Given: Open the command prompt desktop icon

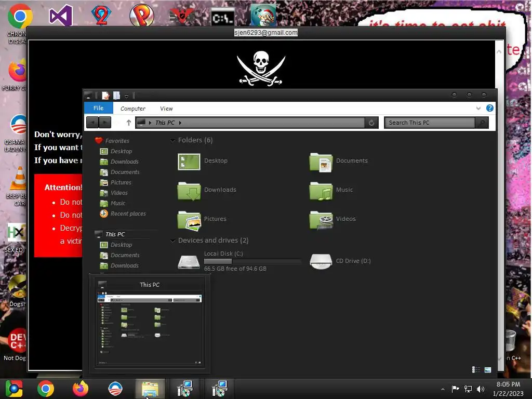Looking at the screenshot, I should coord(222,17).
